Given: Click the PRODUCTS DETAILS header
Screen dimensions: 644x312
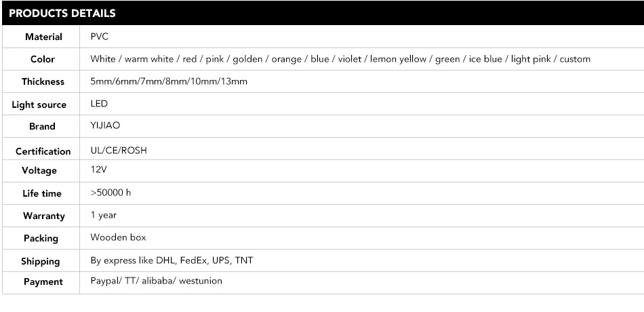Looking at the screenshot, I should [x=62, y=13].
